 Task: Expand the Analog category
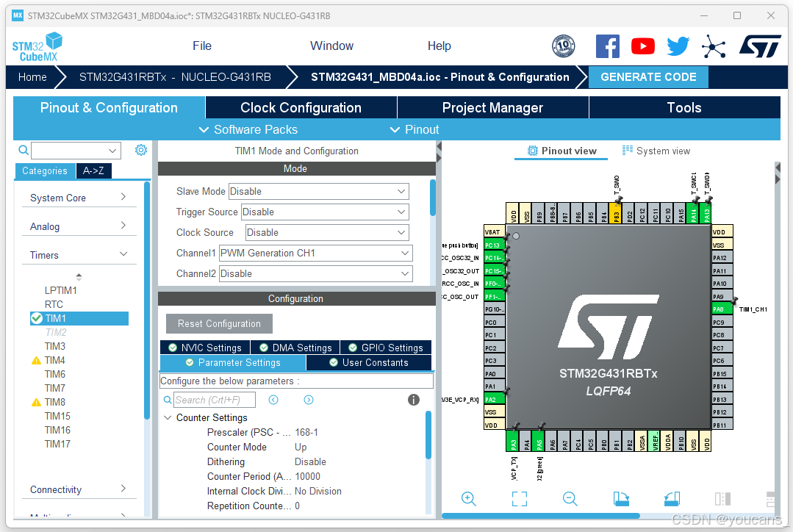[79, 226]
